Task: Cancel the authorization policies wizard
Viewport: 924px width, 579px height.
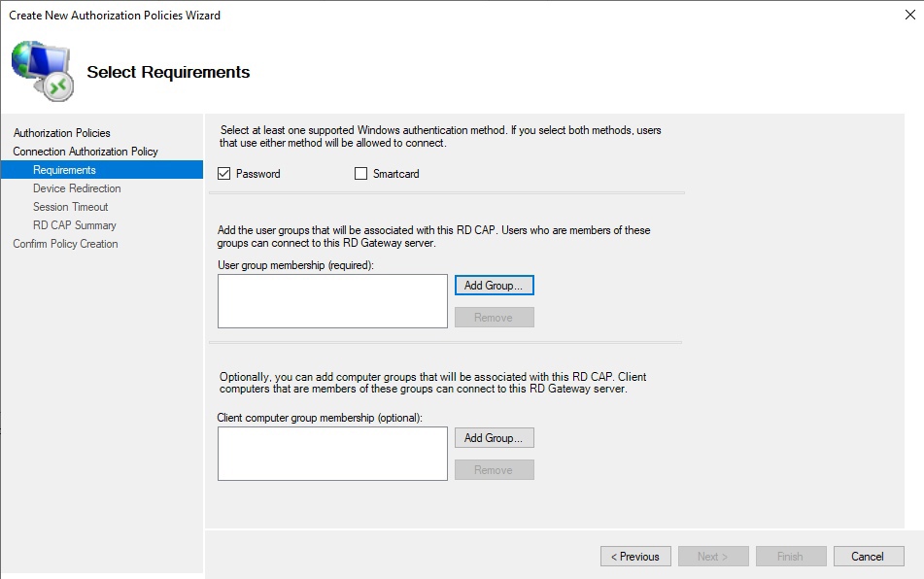Action: (x=869, y=557)
